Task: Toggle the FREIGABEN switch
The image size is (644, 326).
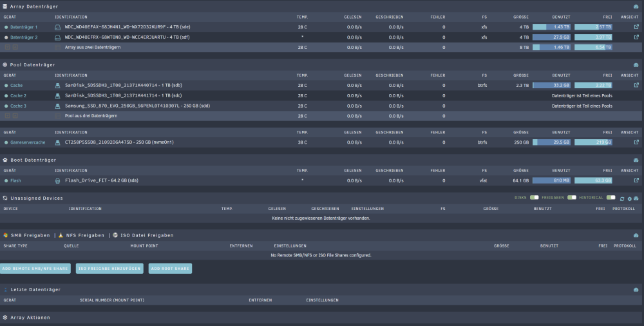Action: [572, 198]
